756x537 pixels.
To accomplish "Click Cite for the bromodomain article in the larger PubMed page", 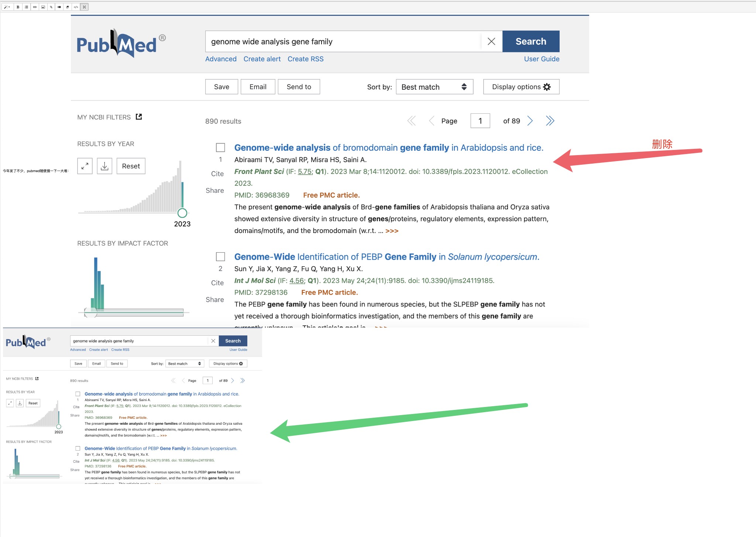I will coord(217,174).
